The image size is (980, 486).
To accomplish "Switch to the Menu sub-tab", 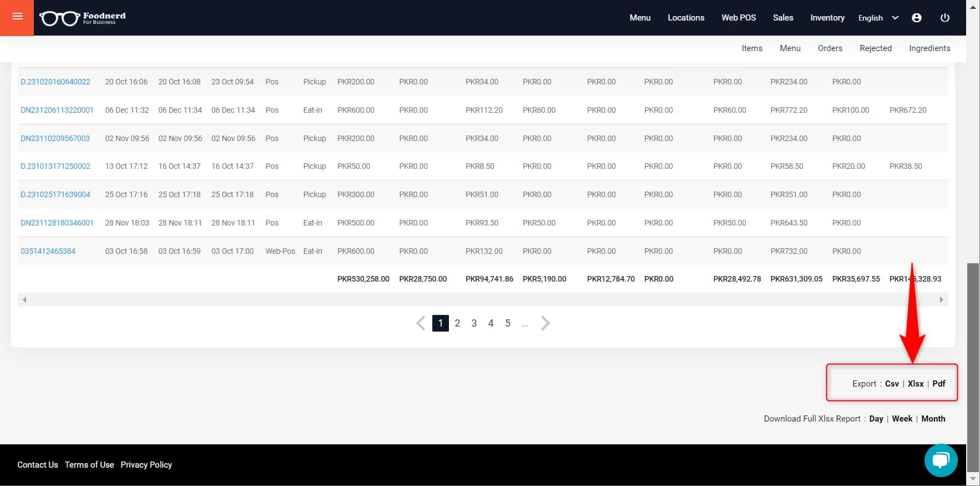I will click(790, 48).
